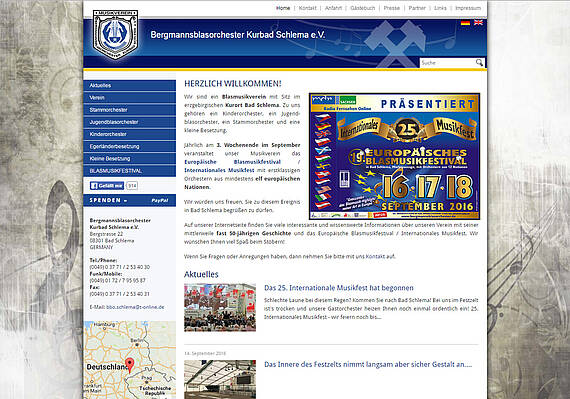Click the Bergmannsblasorchester Kurbad Schlema site title

click(x=238, y=35)
